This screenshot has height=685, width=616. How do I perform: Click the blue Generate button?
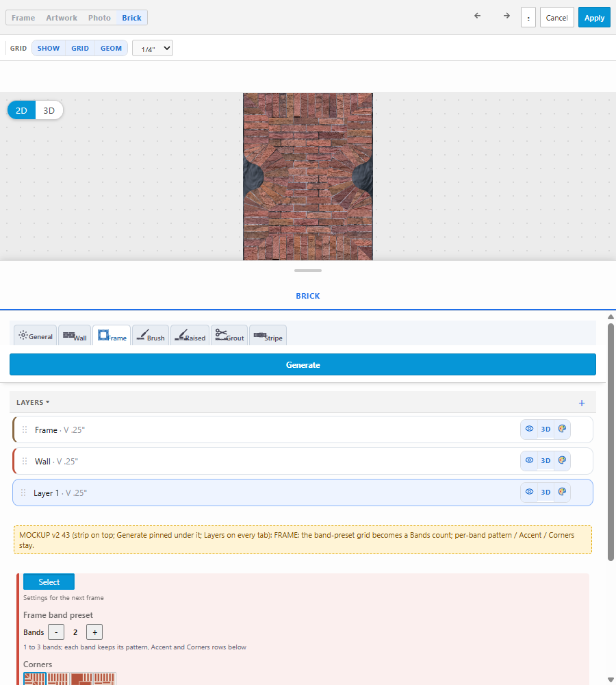tap(303, 364)
